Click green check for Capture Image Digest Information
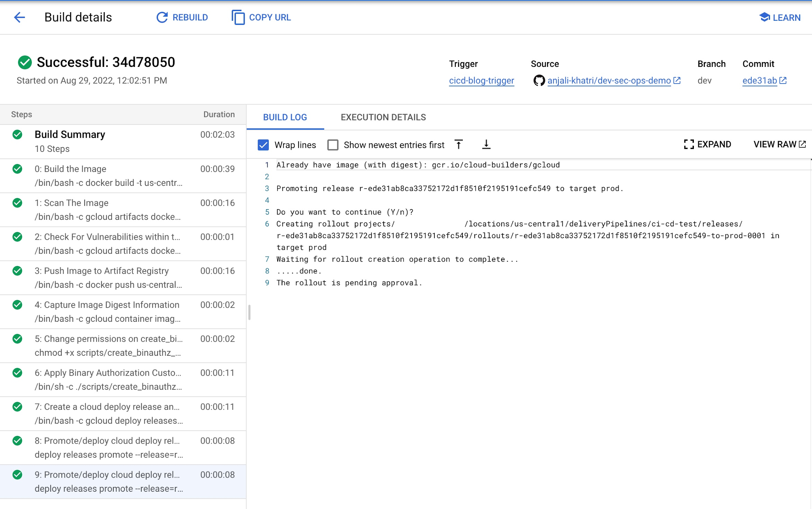Image resolution: width=812 pixels, height=509 pixels. [17, 305]
